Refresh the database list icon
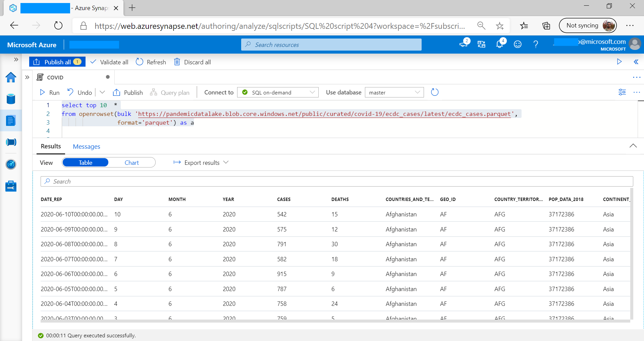 point(435,92)
